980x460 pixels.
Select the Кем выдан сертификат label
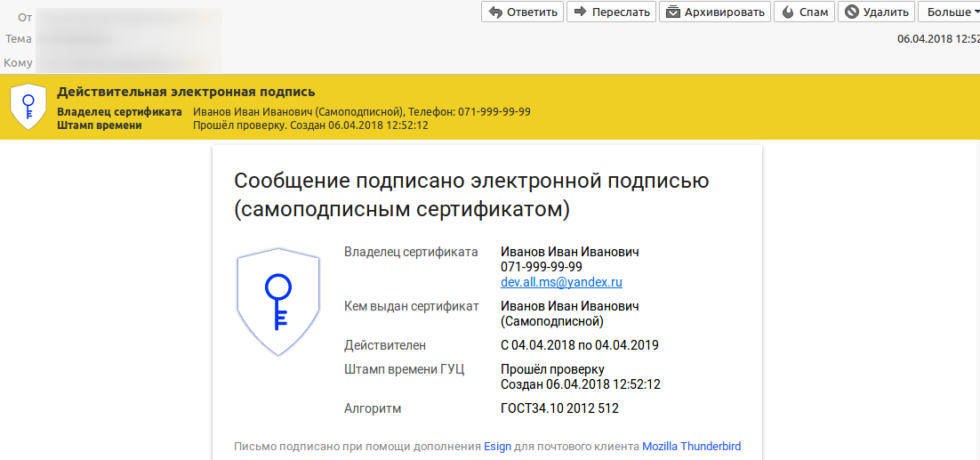pyautogui.click(x=411, y=306)
